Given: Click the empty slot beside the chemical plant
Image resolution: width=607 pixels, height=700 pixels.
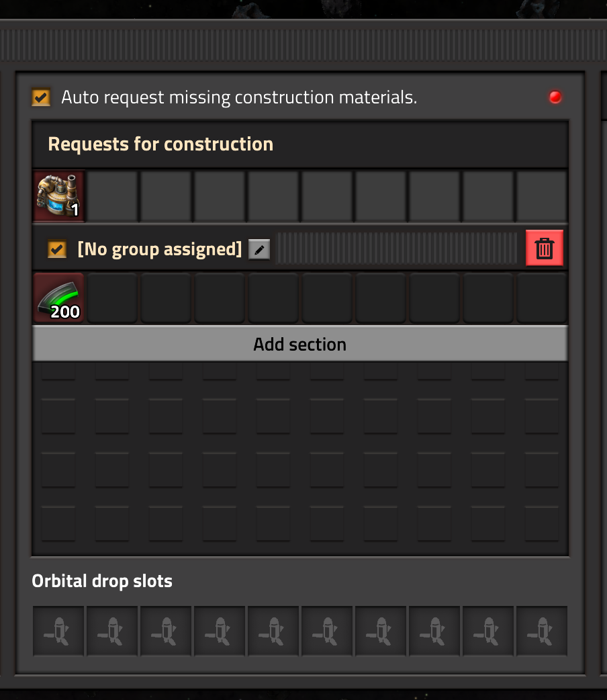Looking at the screenshot, I should [113, 195].
